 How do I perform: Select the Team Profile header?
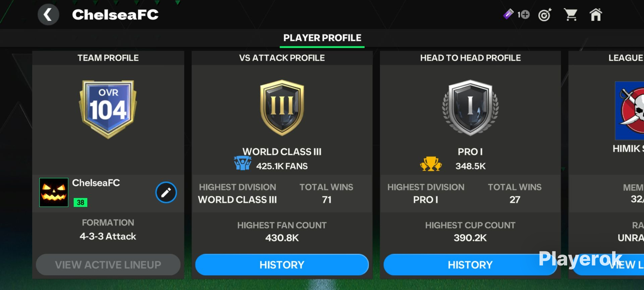[108, 58]
